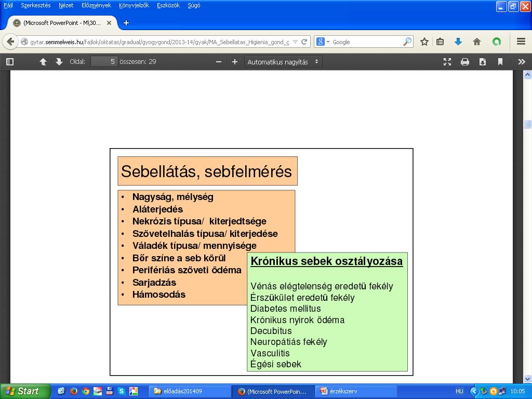Viewport: 532px width, 399px height.
Task: Open the PDF viewer tools menu
Action: [x=522, y=62]
